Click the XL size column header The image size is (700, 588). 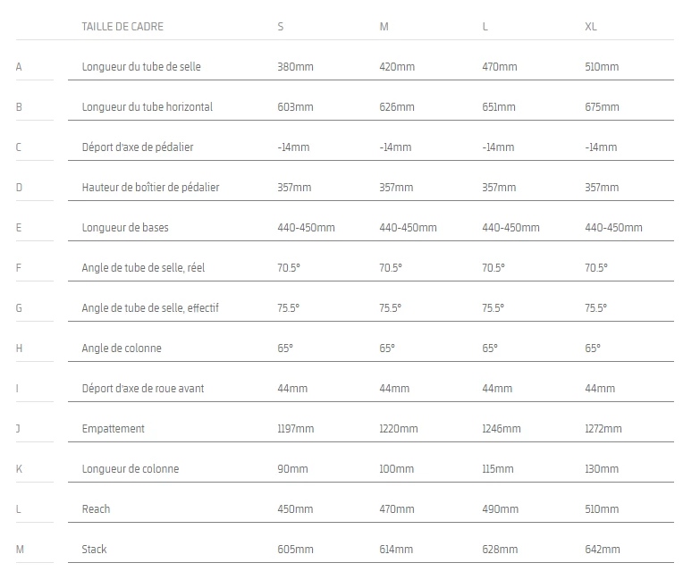pos(590,27)
